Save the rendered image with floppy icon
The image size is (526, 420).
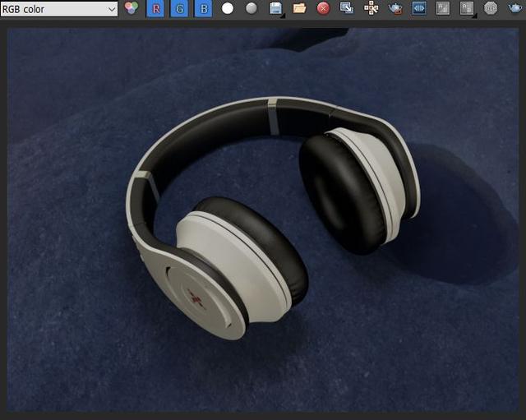[x=276, y=9]
